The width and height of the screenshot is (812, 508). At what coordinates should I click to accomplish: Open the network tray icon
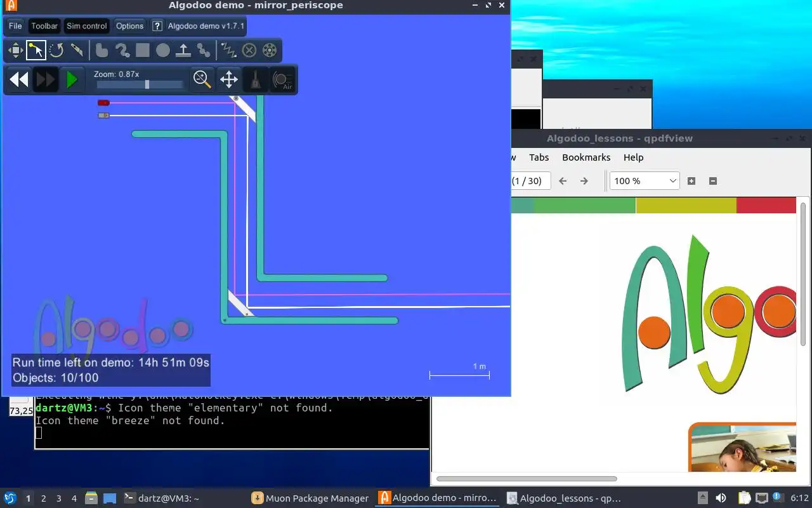pyautogui.click(x=762, y=498)
